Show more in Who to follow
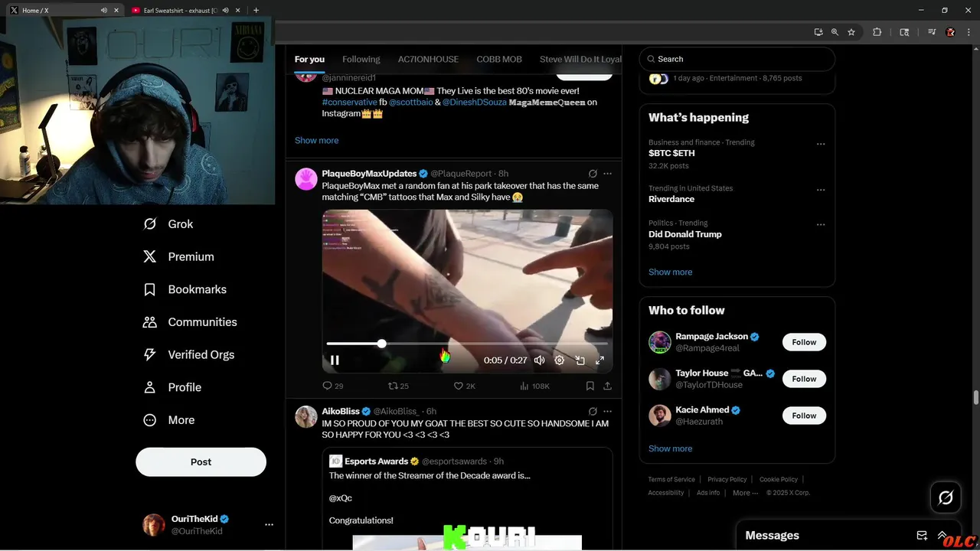This screenshot has height=551, width=980. 671,448
